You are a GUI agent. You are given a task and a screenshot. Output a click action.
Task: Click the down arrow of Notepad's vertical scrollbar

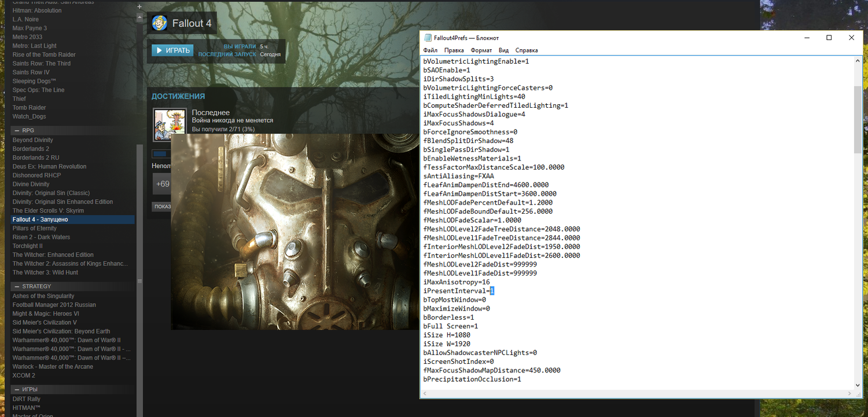[858, 385]
